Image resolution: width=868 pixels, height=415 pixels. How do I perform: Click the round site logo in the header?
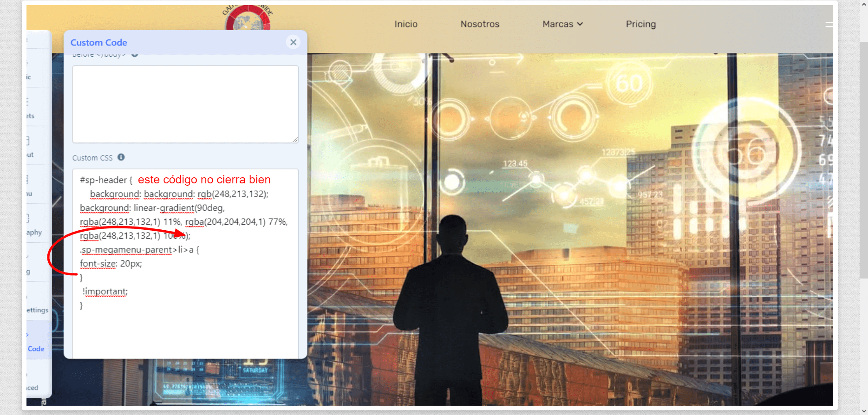248,19
